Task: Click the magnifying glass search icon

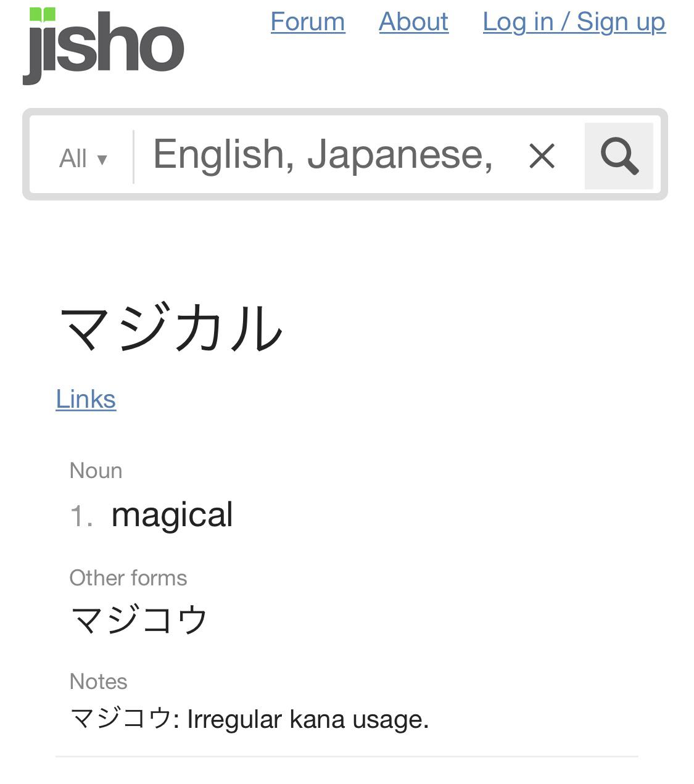Action: pos(619,155)
